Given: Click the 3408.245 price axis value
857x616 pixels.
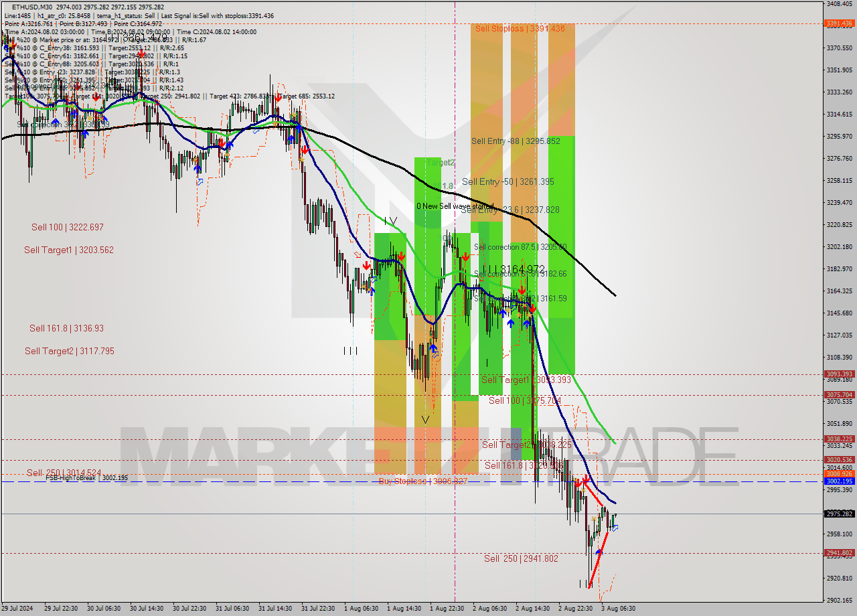Looking at the screenshot, I should 839,3.
